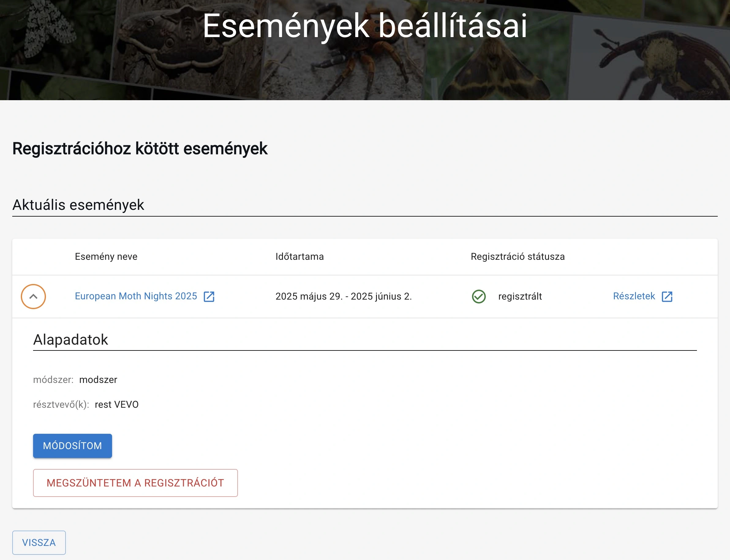Click the orange collapse chevron in the event row
The height and width of the screenshot is (560, 730).
click(x=33, y=297)
